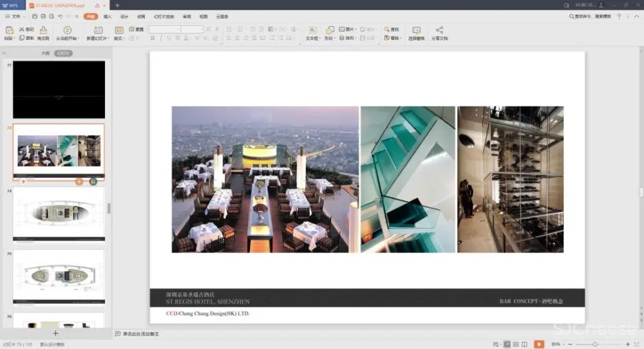The width and height of the screenshot is (644, 349).
Task: Switch to Normal view in status bar
Action: click(507, 344)
